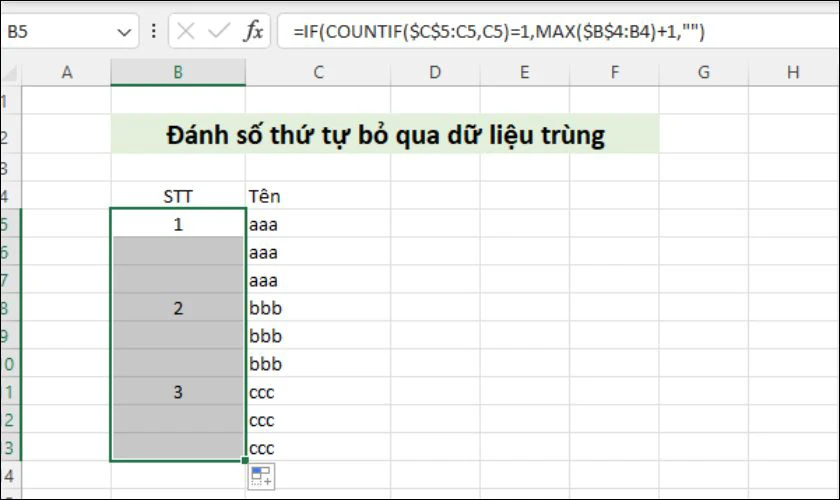Select empty shaded cell B6

(178, 252)
